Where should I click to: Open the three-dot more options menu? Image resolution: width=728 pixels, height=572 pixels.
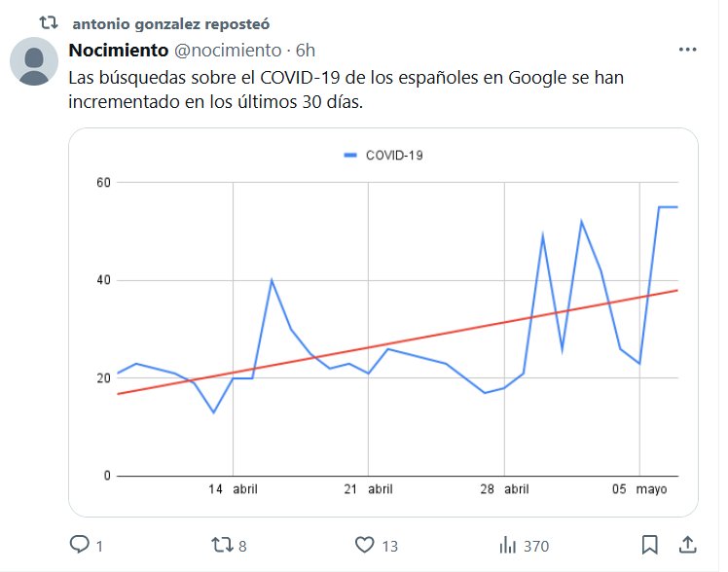tap(687, 50)
